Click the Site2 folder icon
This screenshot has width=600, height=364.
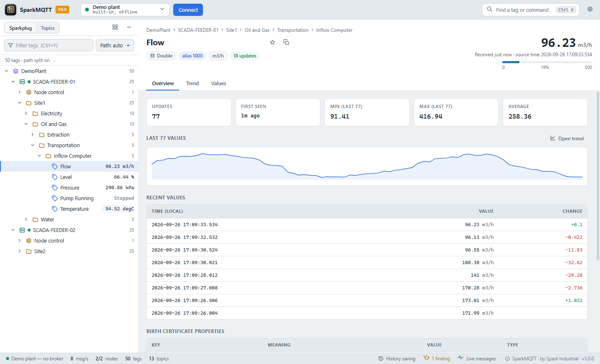[x=29, y=251]
